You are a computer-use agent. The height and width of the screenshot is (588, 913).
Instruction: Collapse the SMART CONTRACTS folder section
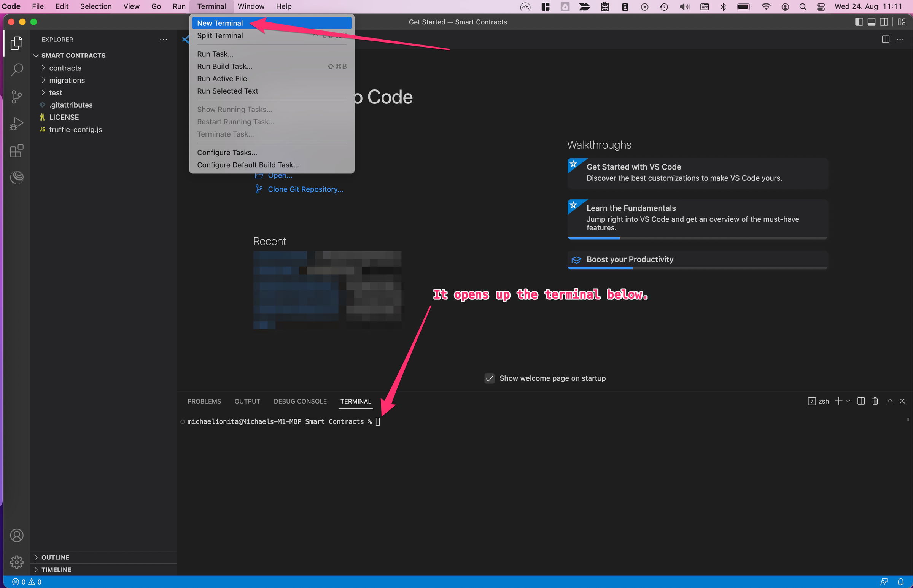point(103,56)
